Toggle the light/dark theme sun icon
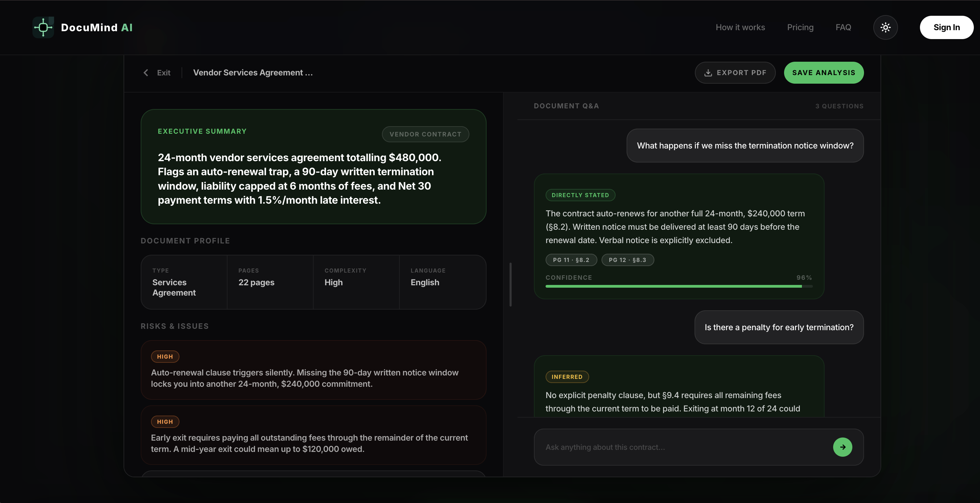 click(x=885, y=27)
